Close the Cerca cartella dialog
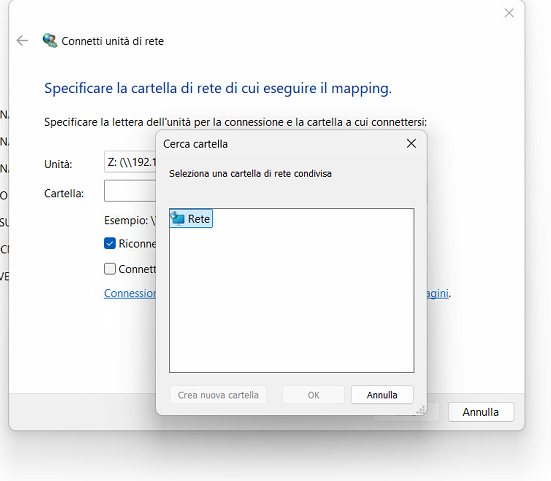Viewport: 551px width, 481px height. 411,143
